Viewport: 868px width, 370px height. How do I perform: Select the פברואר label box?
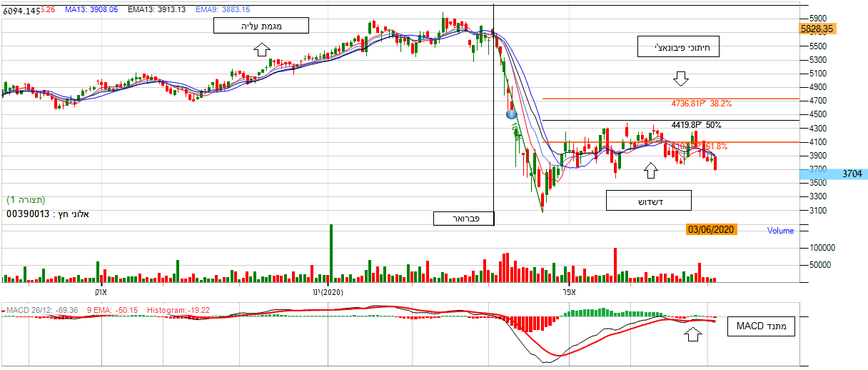(463, 219)
